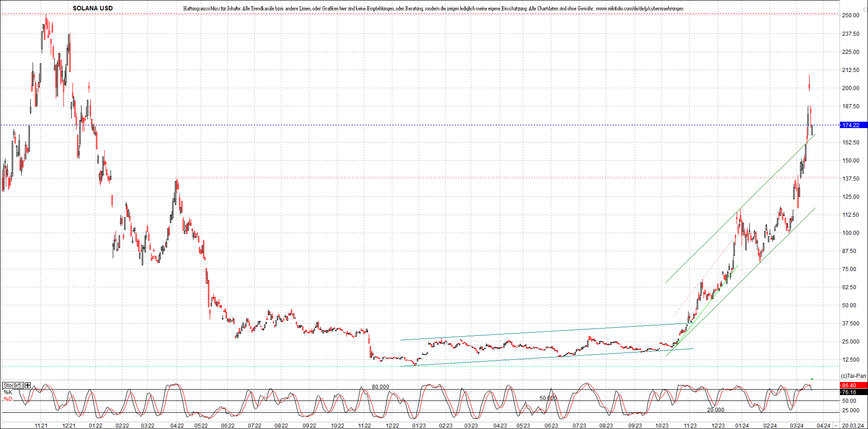
Task: Click the 12|21 date axis label
Action: click(69, 426)
